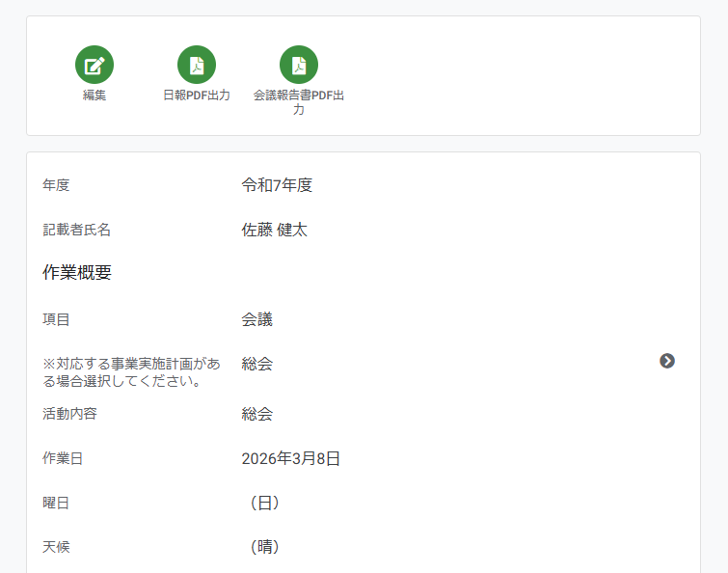
Task: Click the author name 佐藤 健太
Action: pyautogui.click(x=274, y=230)
